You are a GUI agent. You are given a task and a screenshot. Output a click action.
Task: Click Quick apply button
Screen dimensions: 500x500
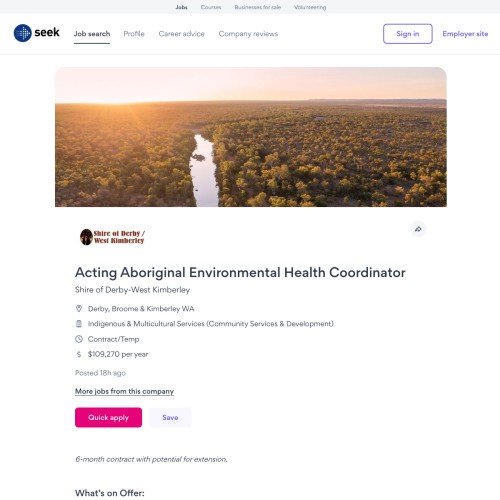click(x=108, y=417)
